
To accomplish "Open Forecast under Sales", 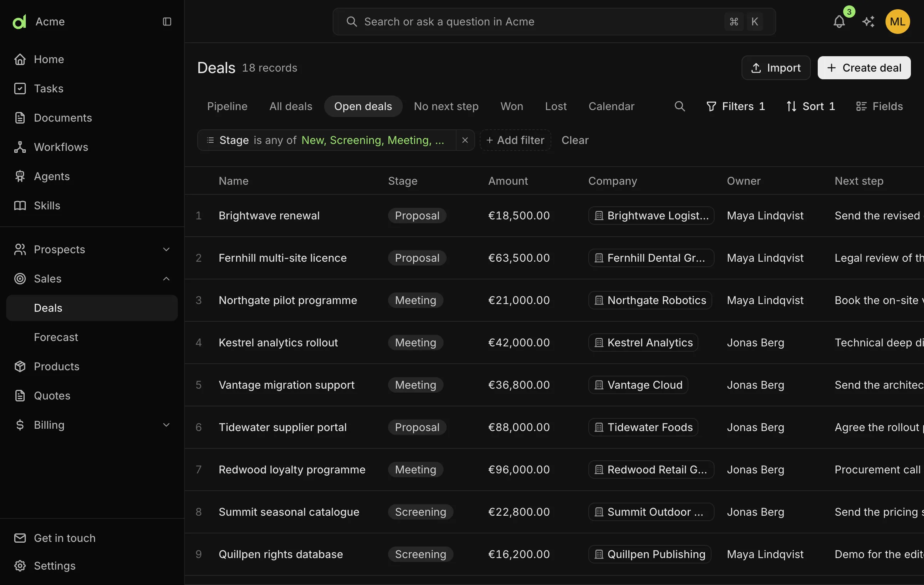I will point(92,337).
